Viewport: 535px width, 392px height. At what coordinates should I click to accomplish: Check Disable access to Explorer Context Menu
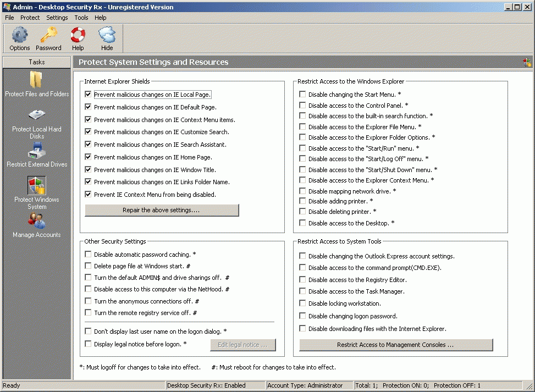(302, 180)
